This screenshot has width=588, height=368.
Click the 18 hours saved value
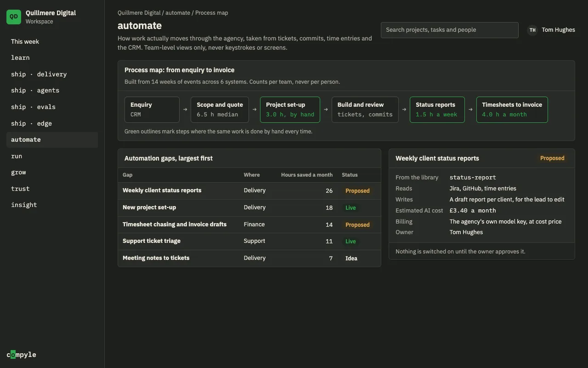[x=329, y=207]
